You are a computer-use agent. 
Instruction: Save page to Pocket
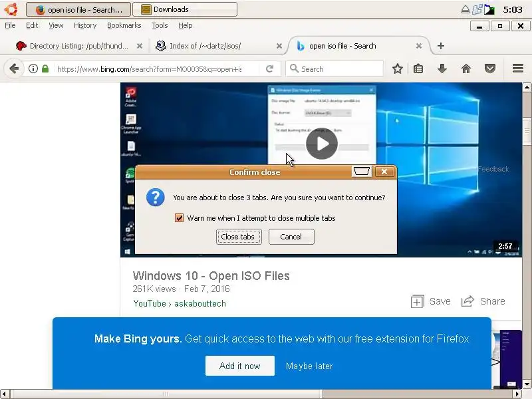(x=489, y=69)
